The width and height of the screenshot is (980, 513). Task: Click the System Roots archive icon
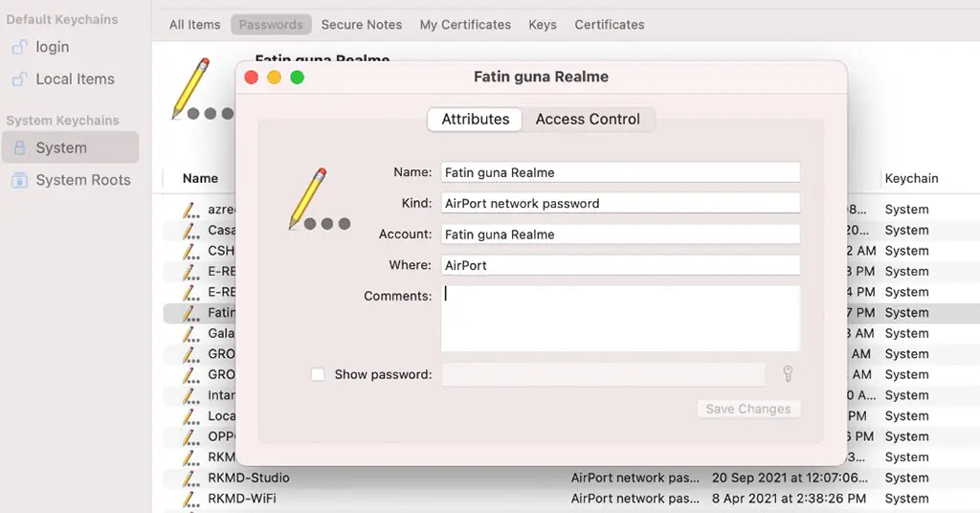pyautogui.click(x=20, y=180)
